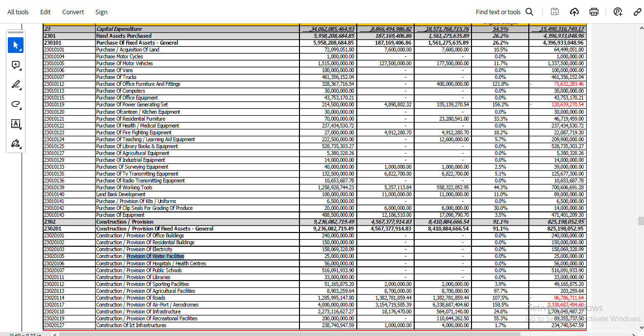Open the Edit menu
The height and width of the screenshot is (336, 644).
point(46,12)
